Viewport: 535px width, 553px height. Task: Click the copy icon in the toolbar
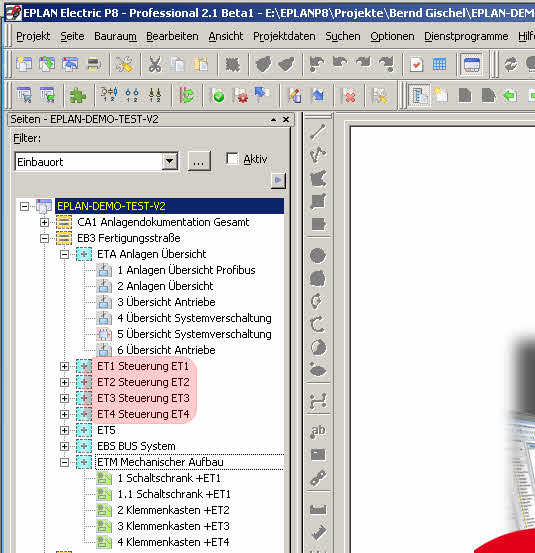pos(178,65)
